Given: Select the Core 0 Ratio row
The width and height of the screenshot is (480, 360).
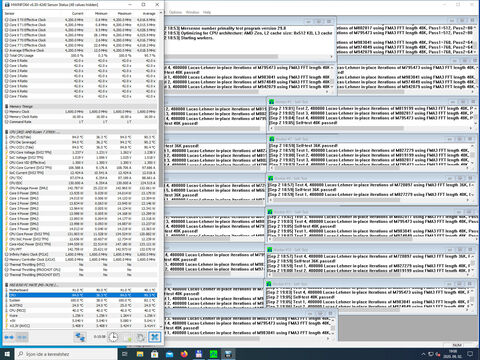Looking at the screenshot, I should (80, 61).
